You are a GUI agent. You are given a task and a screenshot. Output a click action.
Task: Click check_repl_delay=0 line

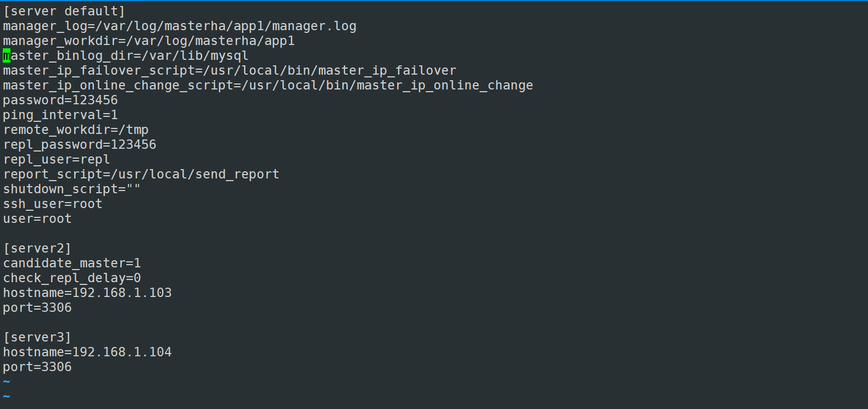(x=72, y=278)
